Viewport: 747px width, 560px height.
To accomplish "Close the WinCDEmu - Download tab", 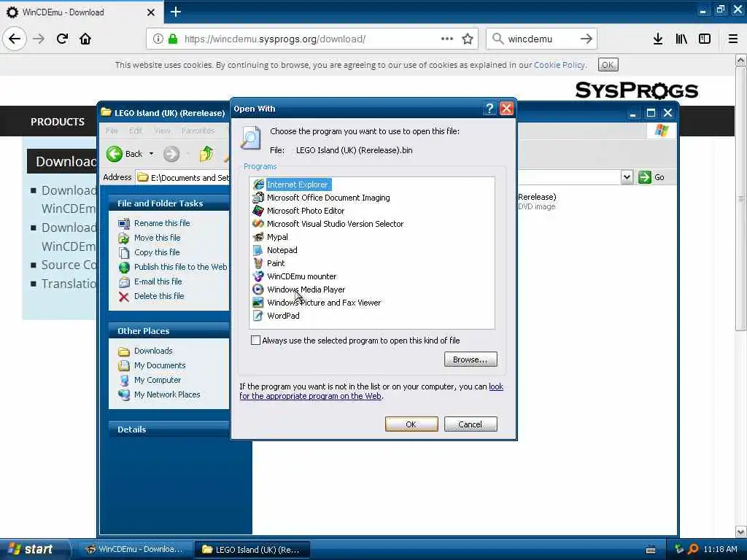I will pyautogui.click(x=151, y=12).
